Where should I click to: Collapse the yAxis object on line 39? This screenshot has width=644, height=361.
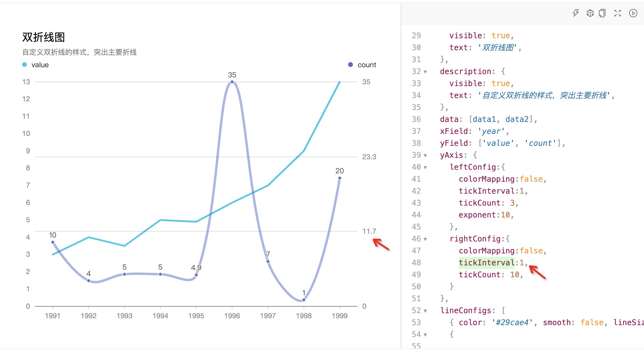point(424,155)
